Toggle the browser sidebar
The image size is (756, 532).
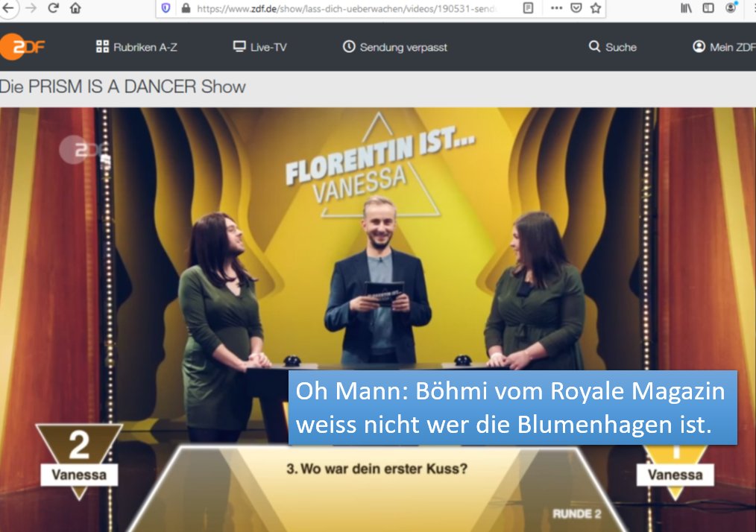(708, 8)
